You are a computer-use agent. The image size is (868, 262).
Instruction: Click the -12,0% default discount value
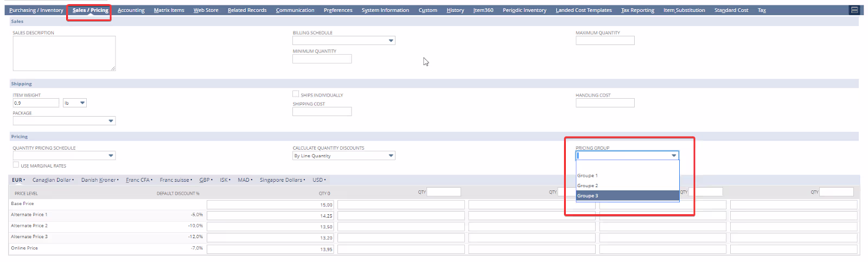click(x=195, y=237)
